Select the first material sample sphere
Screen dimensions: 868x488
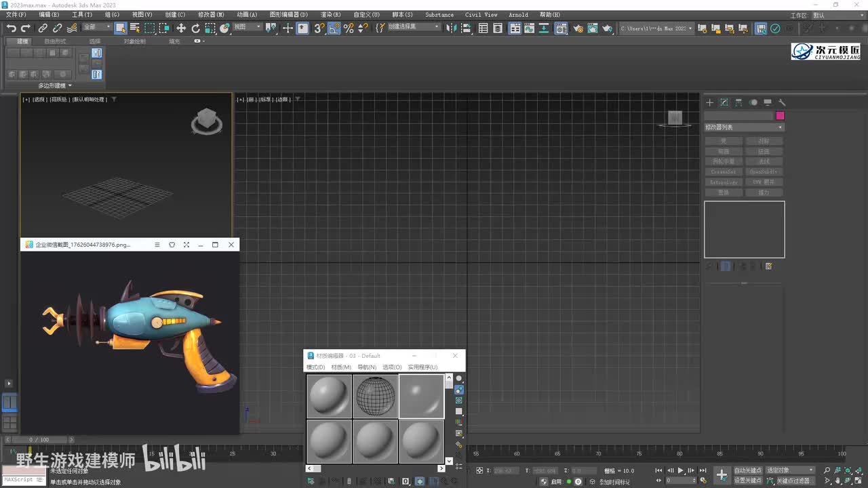coord(330,396)
